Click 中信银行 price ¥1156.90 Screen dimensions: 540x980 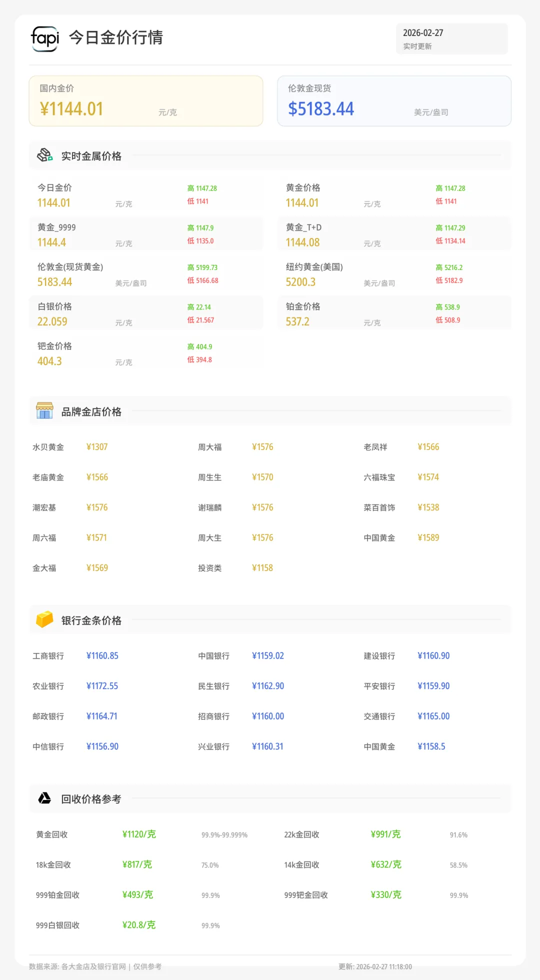click(102, 746)
